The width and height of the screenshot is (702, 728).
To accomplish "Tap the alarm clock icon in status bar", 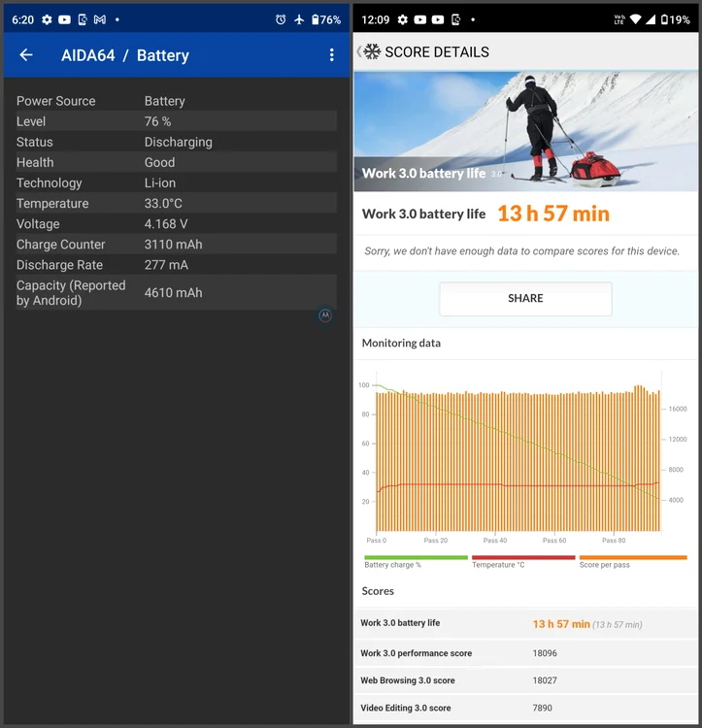I will 281,19.
